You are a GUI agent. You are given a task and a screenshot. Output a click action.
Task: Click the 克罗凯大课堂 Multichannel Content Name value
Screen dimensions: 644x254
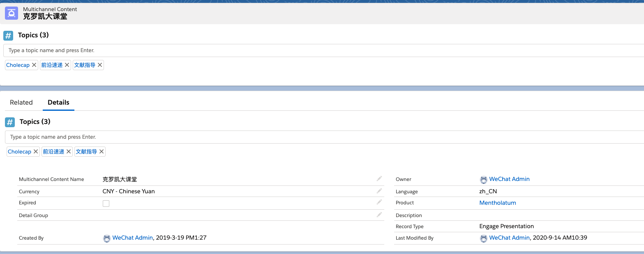click(120, 179)
